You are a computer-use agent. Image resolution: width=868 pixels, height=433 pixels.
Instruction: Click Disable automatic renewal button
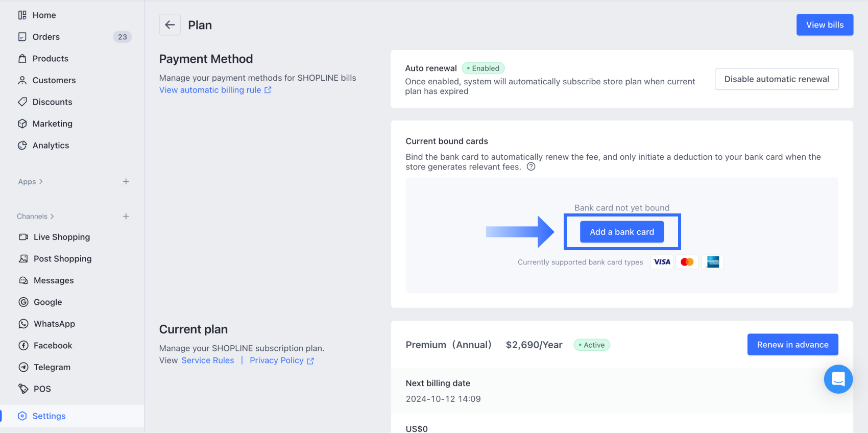click(x=777, y=79)
